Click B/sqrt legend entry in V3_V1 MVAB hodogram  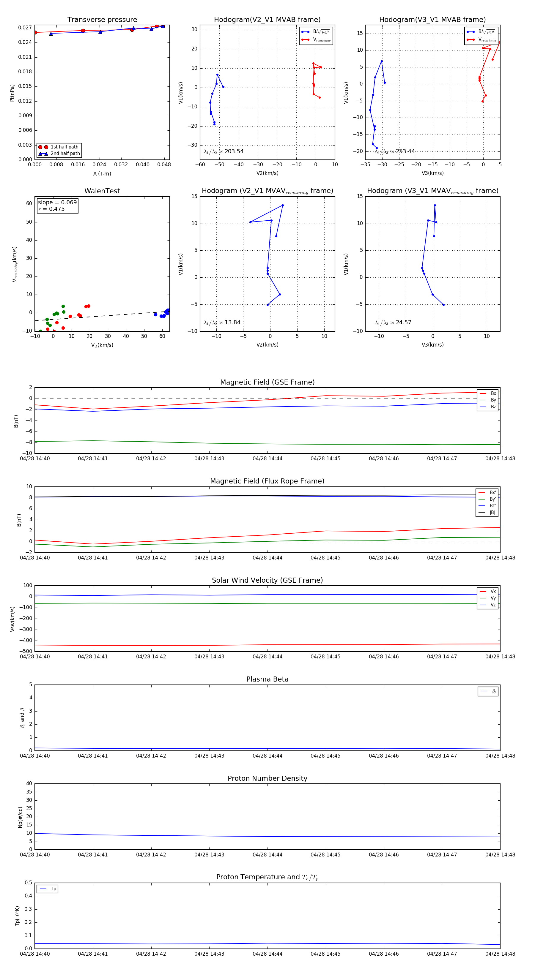481,32
